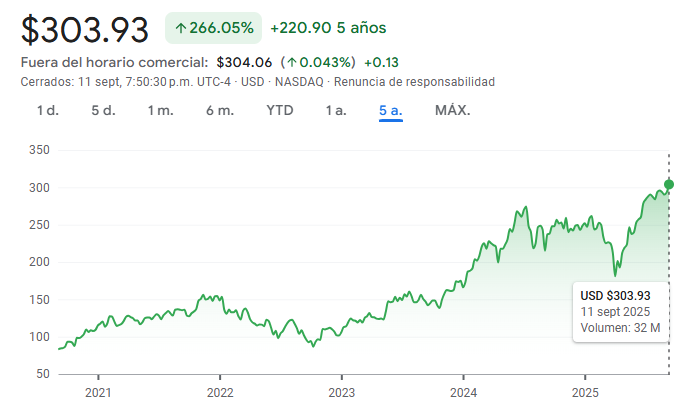Click the 2025 x-axis label

[585, 392]
